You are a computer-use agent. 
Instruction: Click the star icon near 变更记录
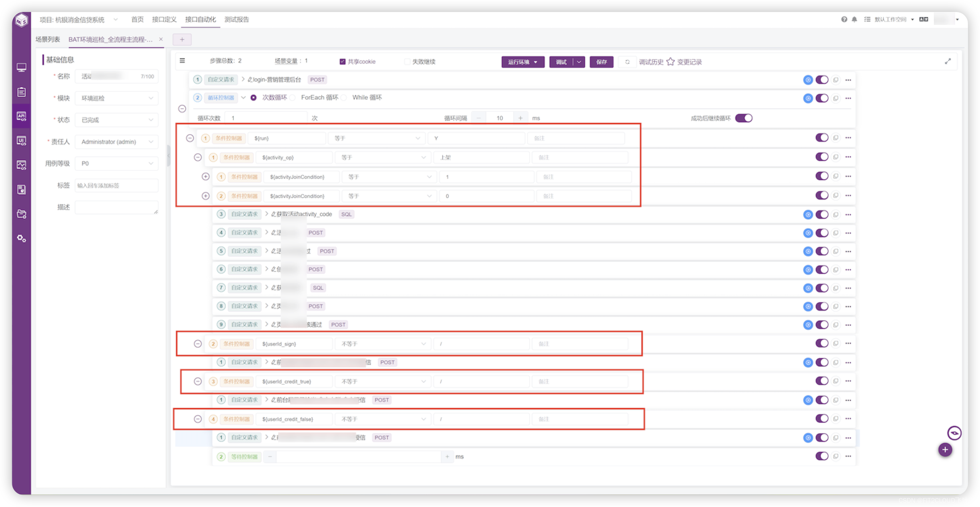[x=670, y=62]
